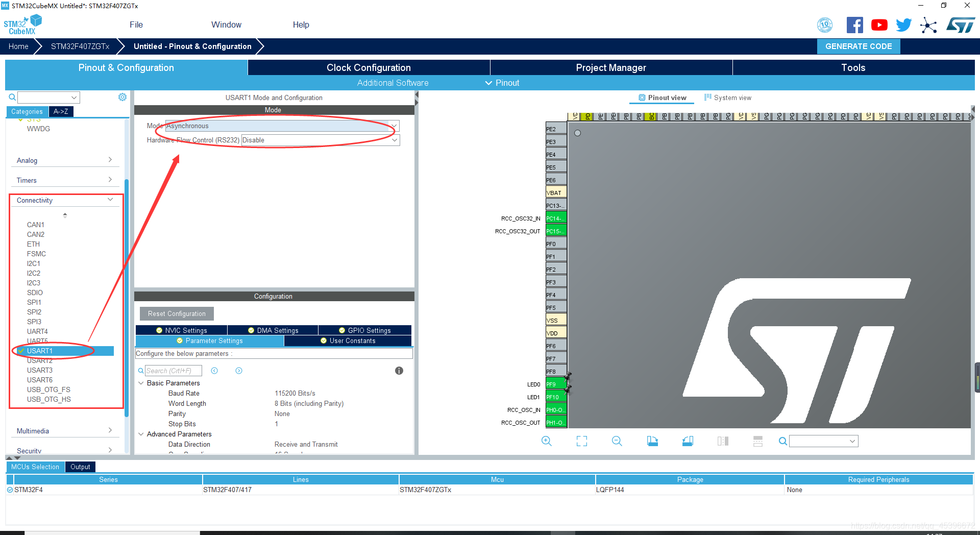Open the GPIO Settings tab
This screenshot has height=535, width=980.
tap(364, 330)
